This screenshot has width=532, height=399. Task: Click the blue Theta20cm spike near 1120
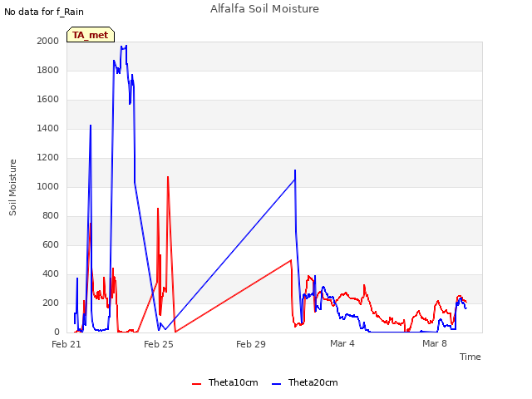(295, 170)
